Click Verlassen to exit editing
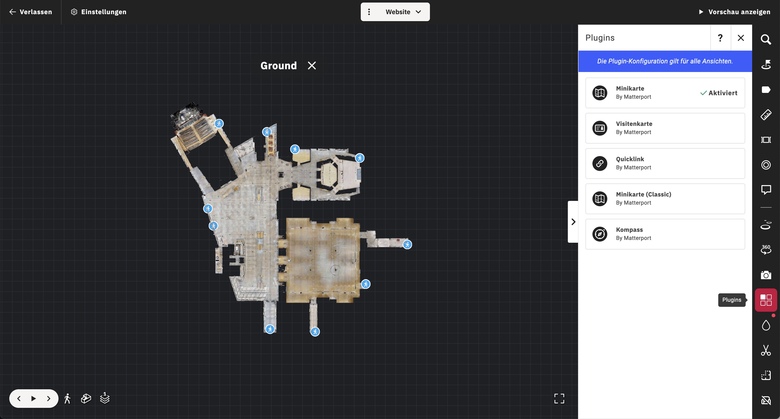Image resolution: width=780 pixels, height=419 pixels. (31, 12)
